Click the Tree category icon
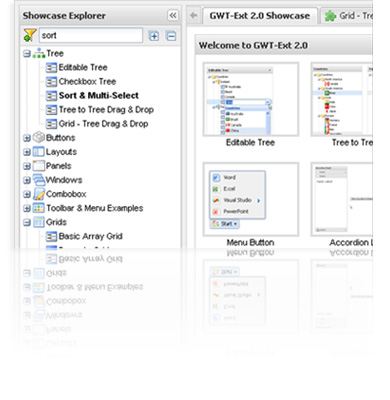Image resolution: width=390 pixels, height=400 pixels. click(39, 53)
